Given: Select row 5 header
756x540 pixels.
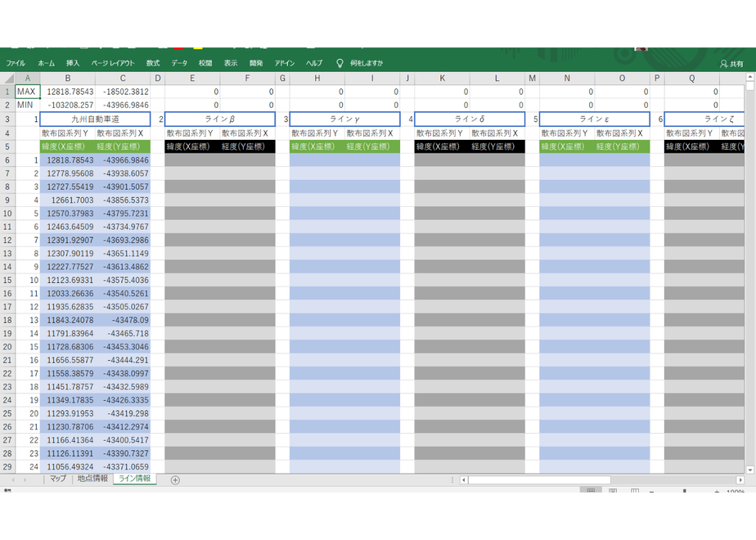Looking at the screenshot, I should click(7, 146).
